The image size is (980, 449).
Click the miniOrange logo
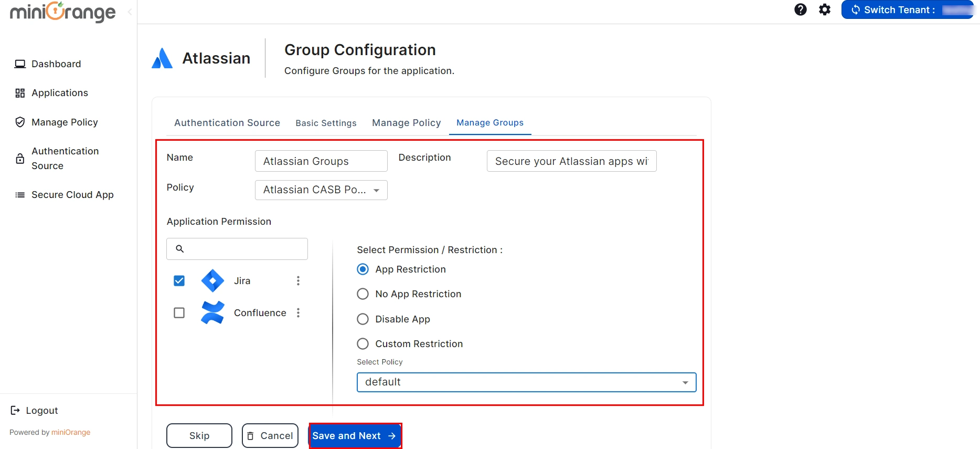click(x=63, y=12)
